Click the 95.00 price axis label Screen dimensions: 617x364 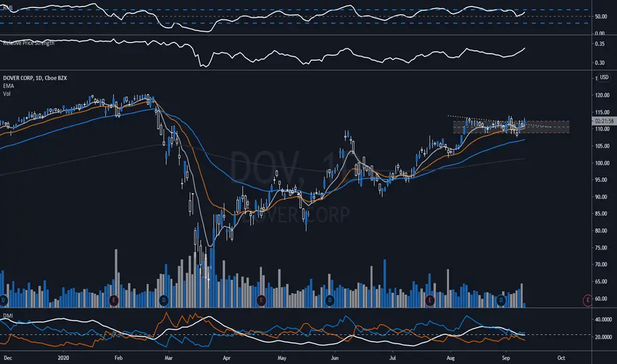(602, 180)
